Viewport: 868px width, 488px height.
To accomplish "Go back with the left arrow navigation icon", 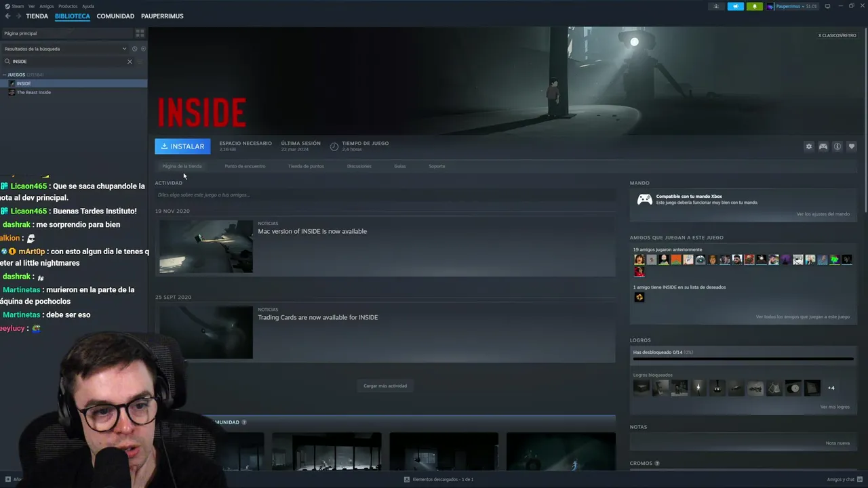I will click(8, 16).
